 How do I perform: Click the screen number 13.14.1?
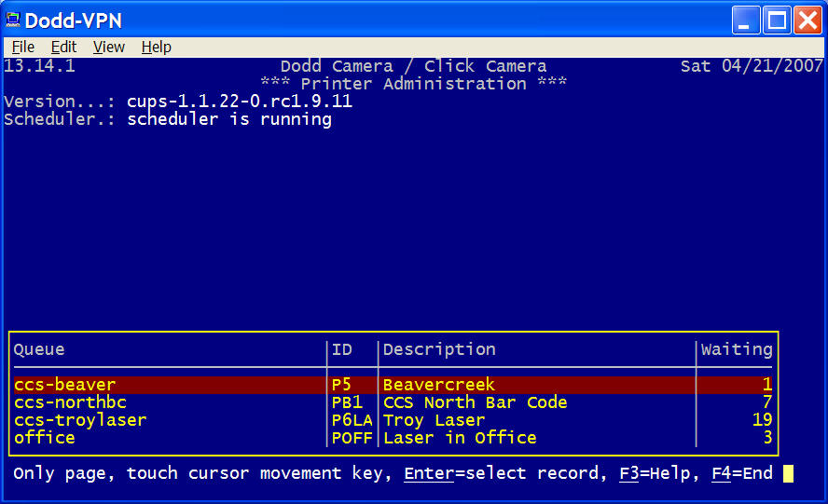[39, 66]
